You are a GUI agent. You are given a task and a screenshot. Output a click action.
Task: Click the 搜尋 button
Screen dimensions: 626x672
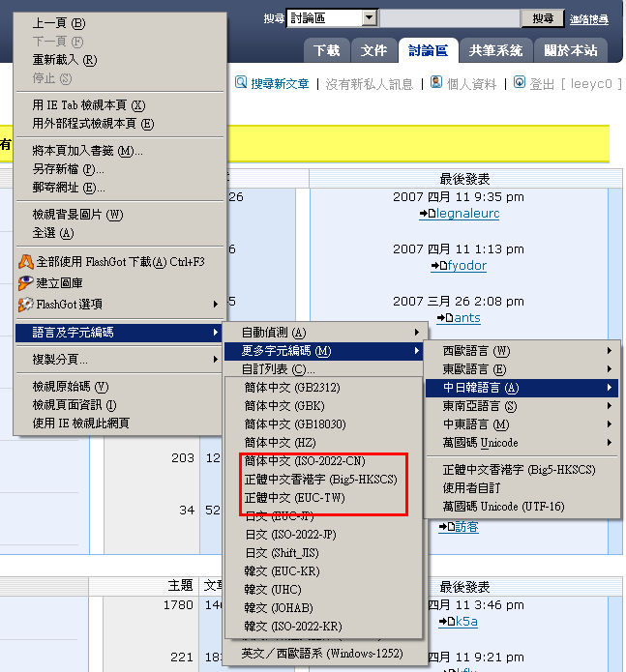[543, 18]
